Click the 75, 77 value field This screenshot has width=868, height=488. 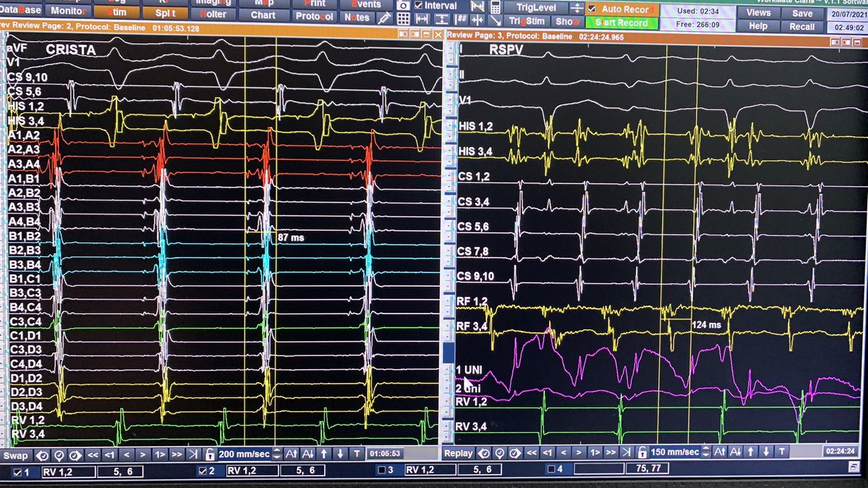point(647,468)
